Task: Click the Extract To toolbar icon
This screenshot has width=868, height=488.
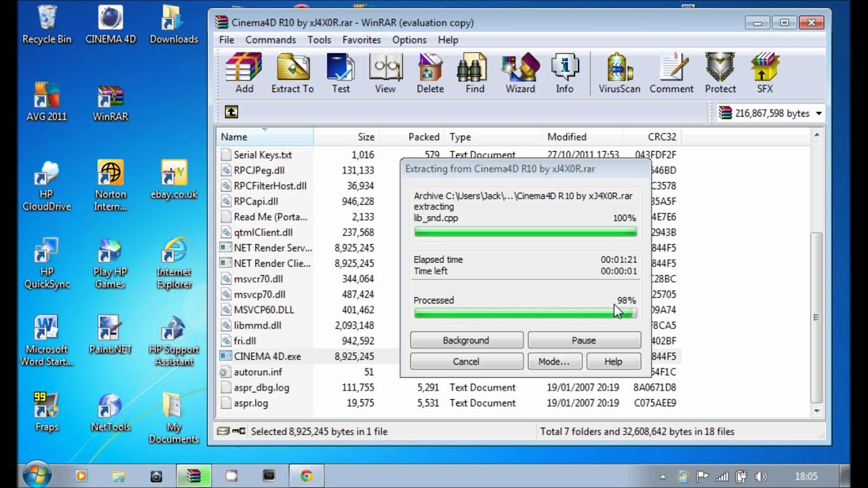Action: pyautogui.click(x=292, y=73)
